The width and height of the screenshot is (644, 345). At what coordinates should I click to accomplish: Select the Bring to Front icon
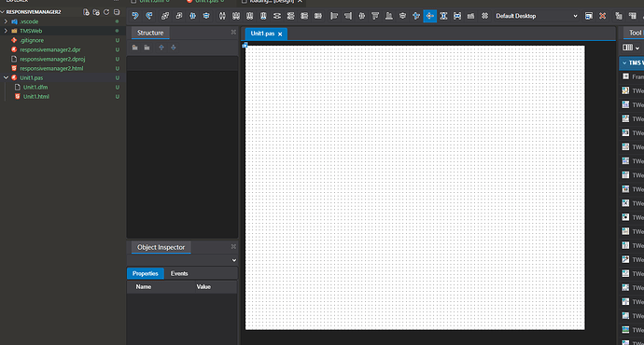pyautogui.click(x=165, y=16)
